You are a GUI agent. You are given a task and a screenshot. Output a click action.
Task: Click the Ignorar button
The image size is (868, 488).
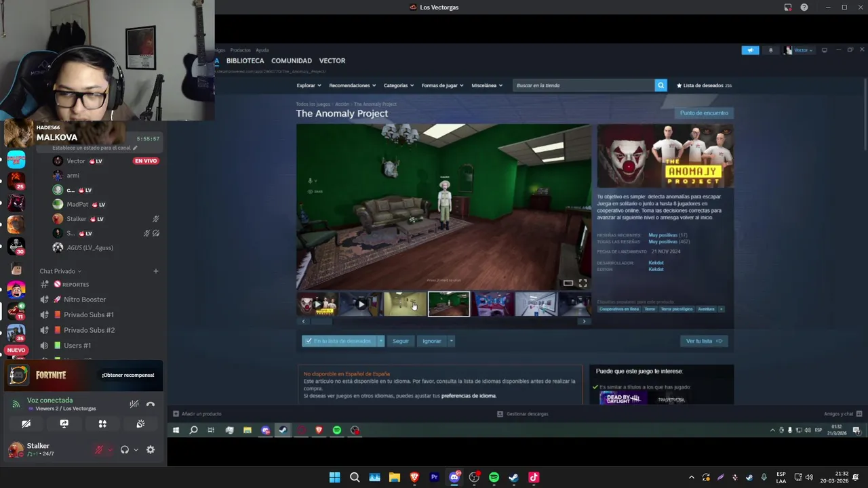pos(432,341)
